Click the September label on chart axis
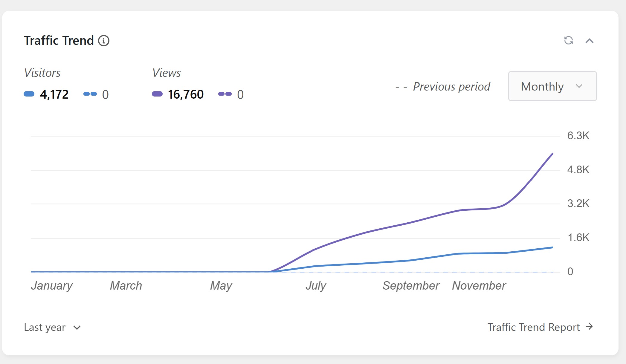The image size is (626, 364). (x=411, y=286)
